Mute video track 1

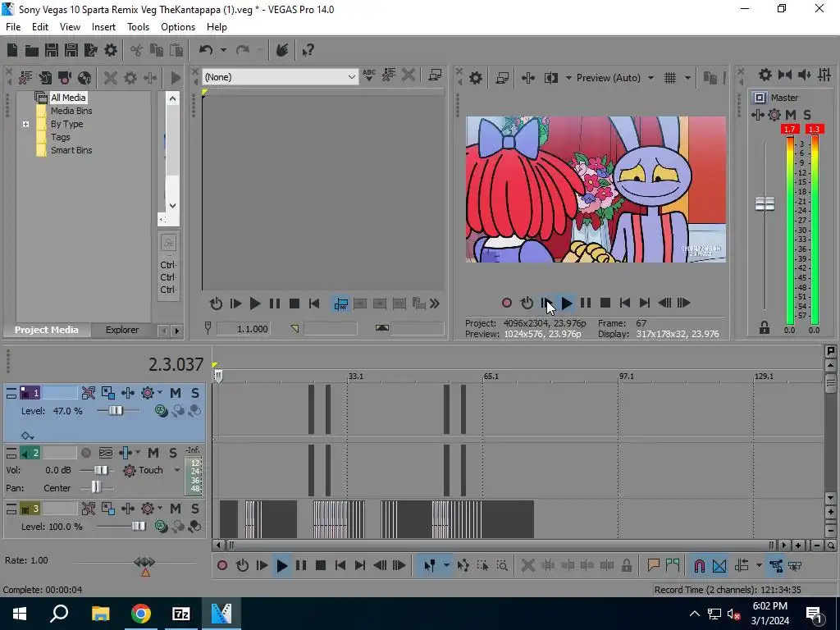(x=176, y=393)
